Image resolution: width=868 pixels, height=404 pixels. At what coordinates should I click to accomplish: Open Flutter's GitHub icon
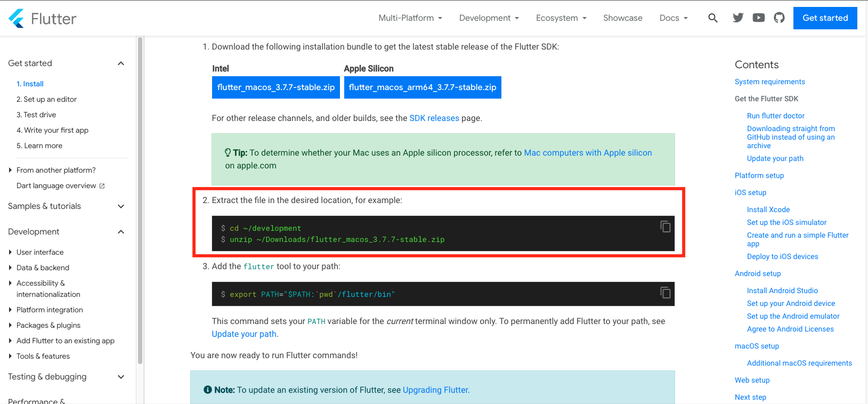(780, 18)
